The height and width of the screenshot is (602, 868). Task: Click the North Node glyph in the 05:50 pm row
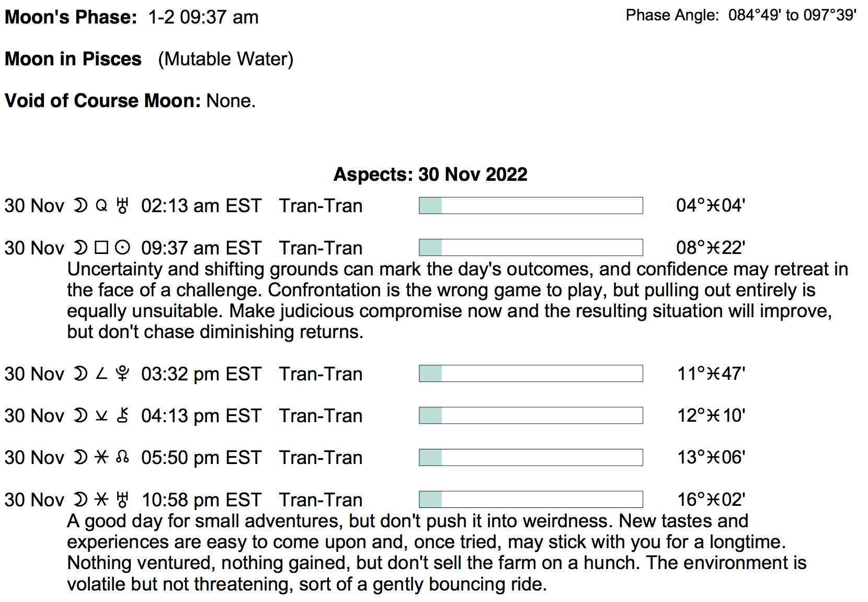point(122,458)
